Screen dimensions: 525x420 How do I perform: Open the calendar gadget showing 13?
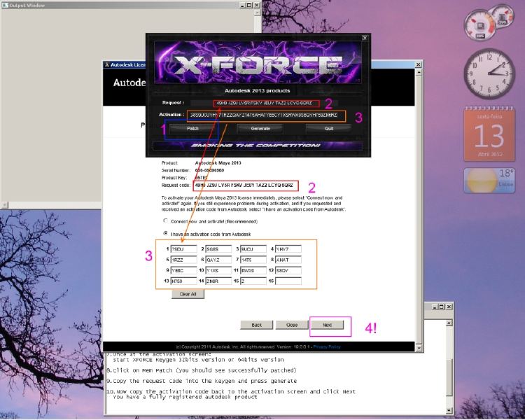(x=489, y=134)
